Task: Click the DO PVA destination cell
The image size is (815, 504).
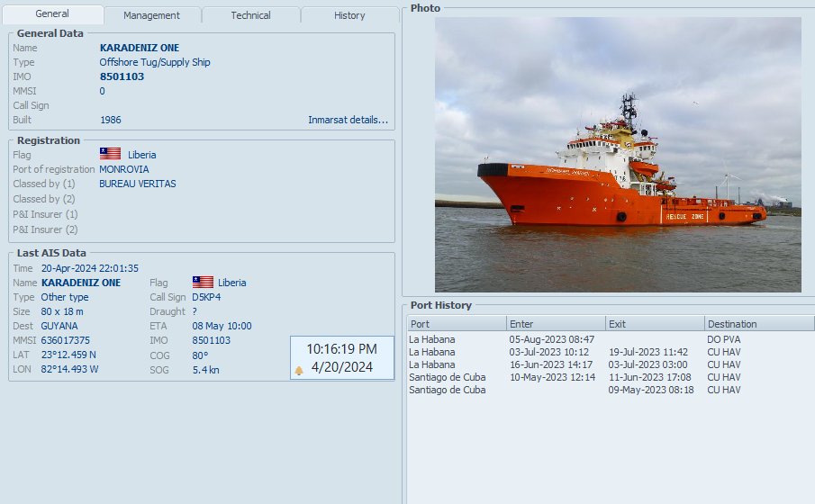Action: pos(723,339)
